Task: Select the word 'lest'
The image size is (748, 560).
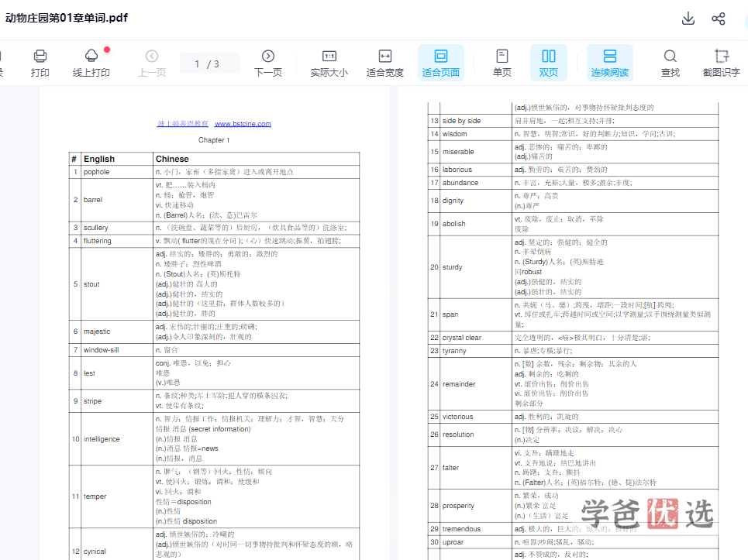Action: coord(89,373)
